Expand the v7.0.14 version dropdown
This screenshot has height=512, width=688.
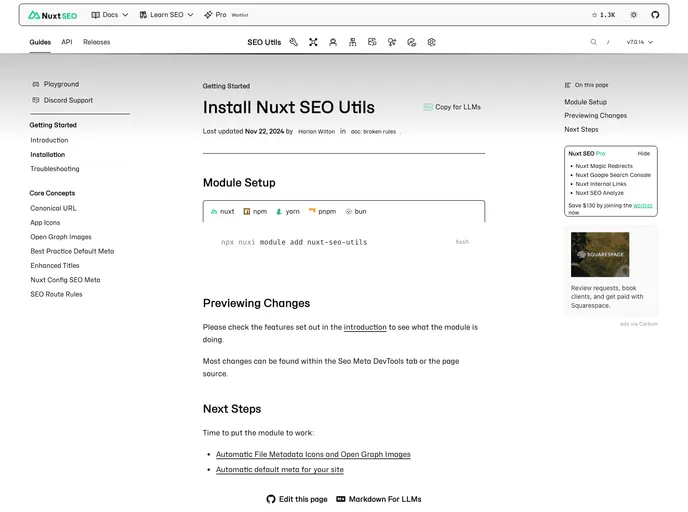640,42
